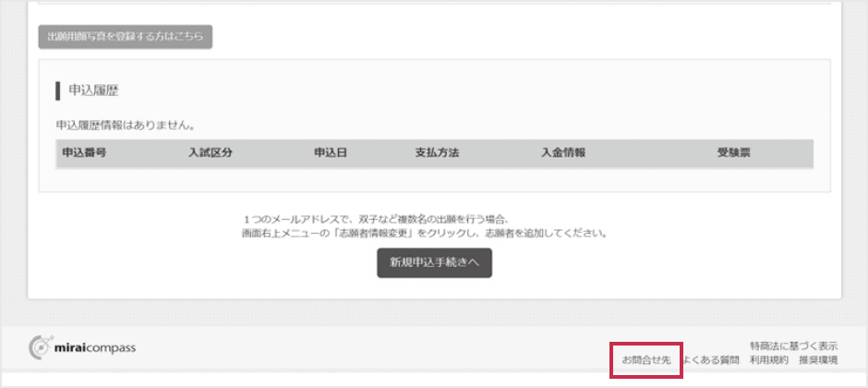Select the 入試区分 column header
The image size is (868, 388).
[x=210, y=153]
